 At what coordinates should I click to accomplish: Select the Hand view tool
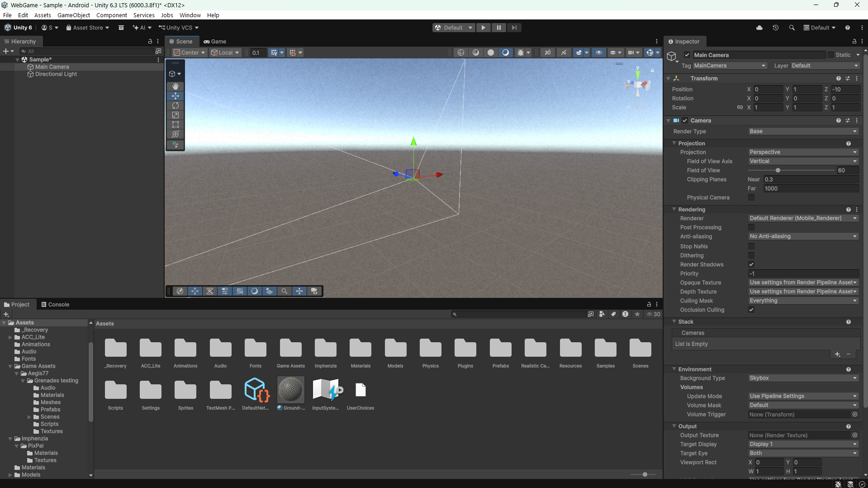point(175,86)
